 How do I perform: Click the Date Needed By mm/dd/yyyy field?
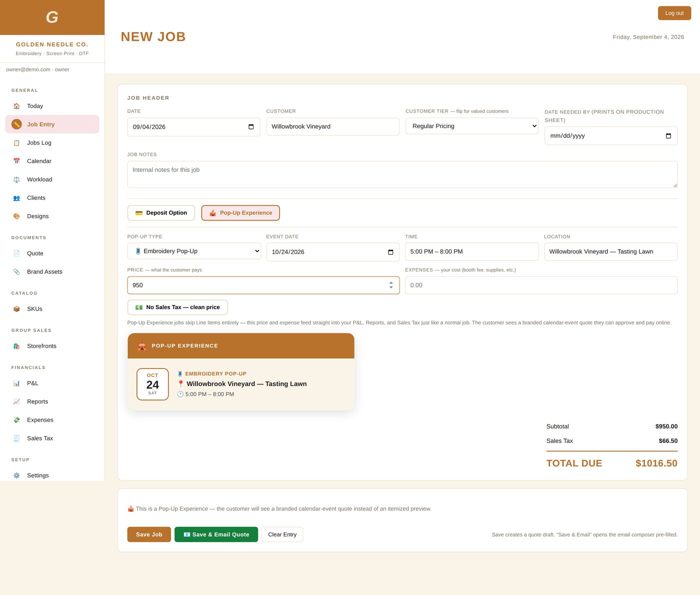pyautogui.click(x=611, y=136)
